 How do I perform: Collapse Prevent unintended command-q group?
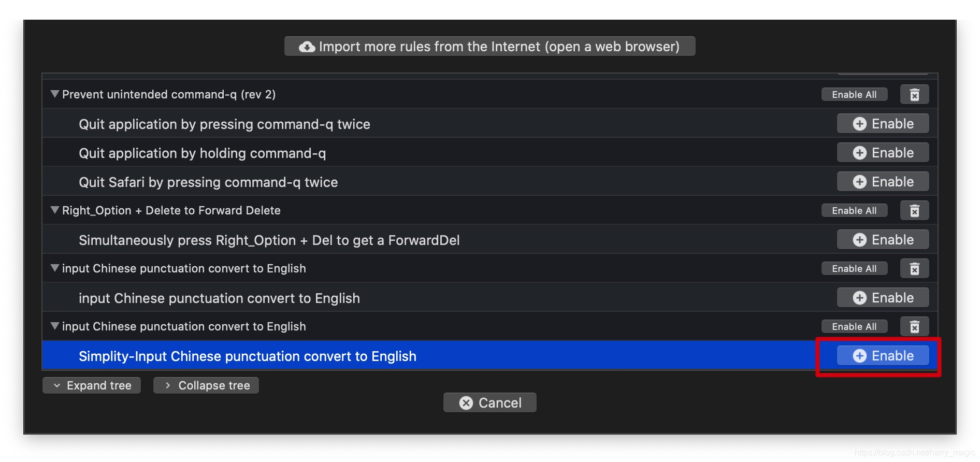pyautogui.click(x=54, y=94)
